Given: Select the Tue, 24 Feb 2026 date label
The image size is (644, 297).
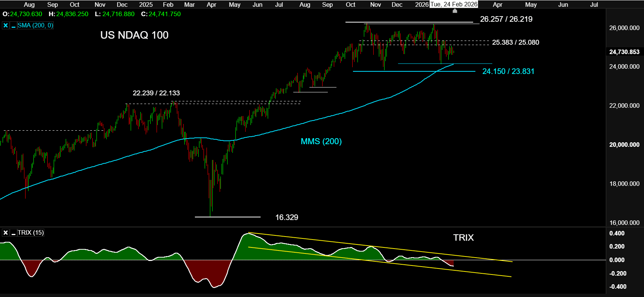Looking at the screenshot, I should (x=454, y=5).
